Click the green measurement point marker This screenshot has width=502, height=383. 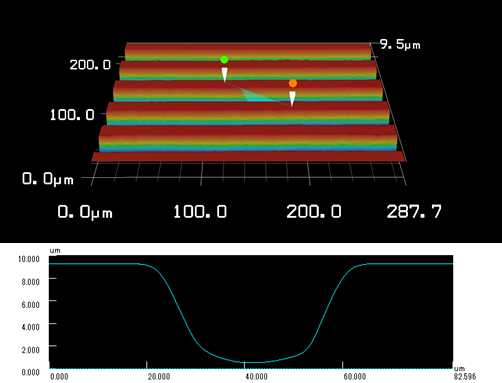224,60
